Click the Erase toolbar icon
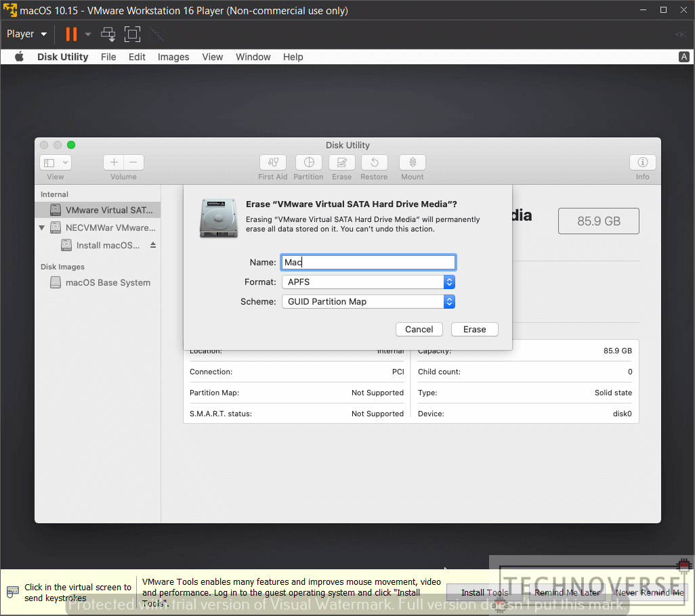This screenshot has width=695, height=616. (341, 162)
